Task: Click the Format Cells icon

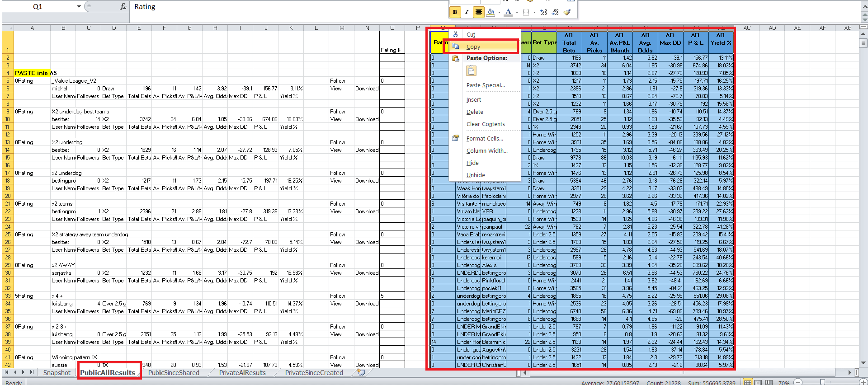Action: [456, 138]
